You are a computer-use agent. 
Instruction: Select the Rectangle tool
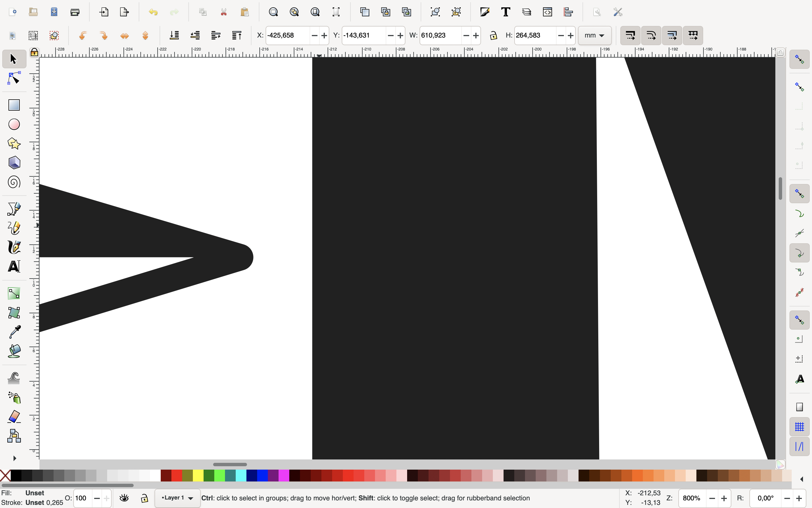tap(14, 105)
